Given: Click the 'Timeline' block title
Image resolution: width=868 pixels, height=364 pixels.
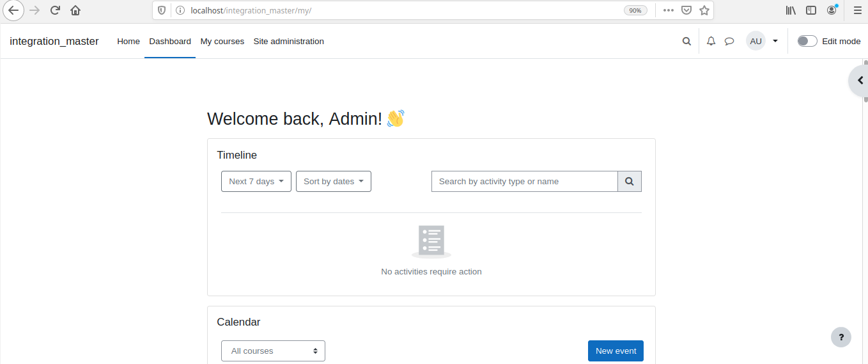Looking at the screenshot, I should click(x=237, y=155).
